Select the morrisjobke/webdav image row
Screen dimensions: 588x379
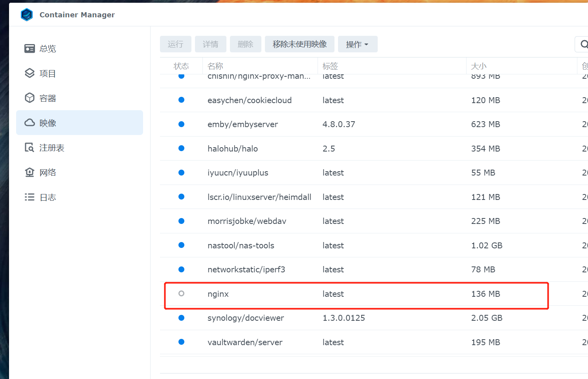coord(374,221)
